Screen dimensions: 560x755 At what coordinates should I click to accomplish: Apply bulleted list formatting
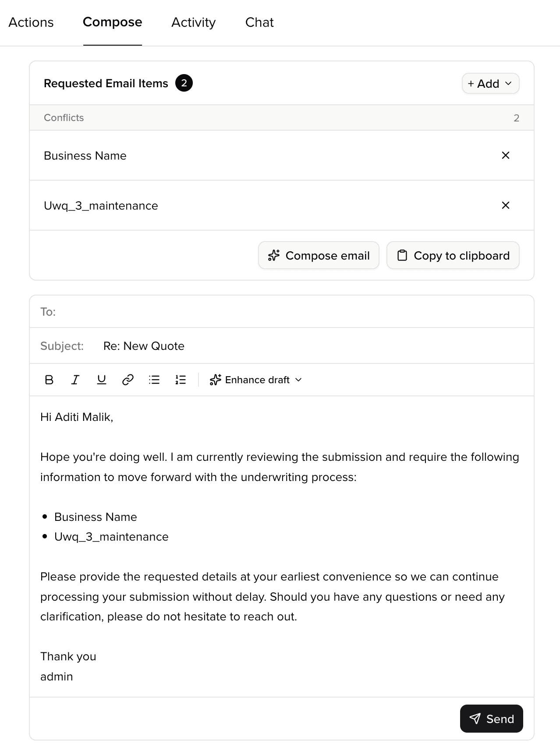point(154,380)
